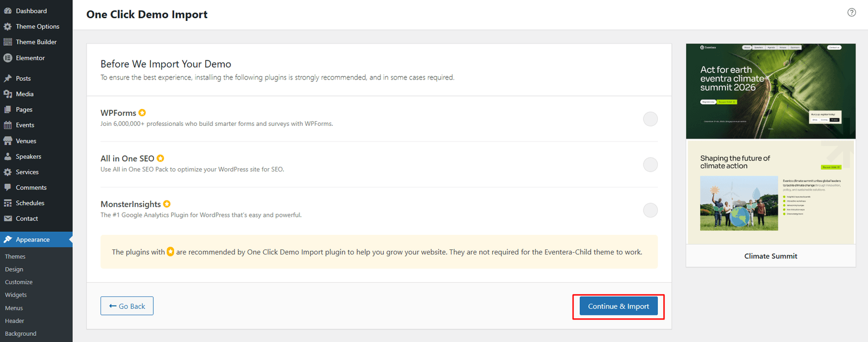
Task: Toggle the All in One SEO plugin checkbox
Action: (650, 165)
